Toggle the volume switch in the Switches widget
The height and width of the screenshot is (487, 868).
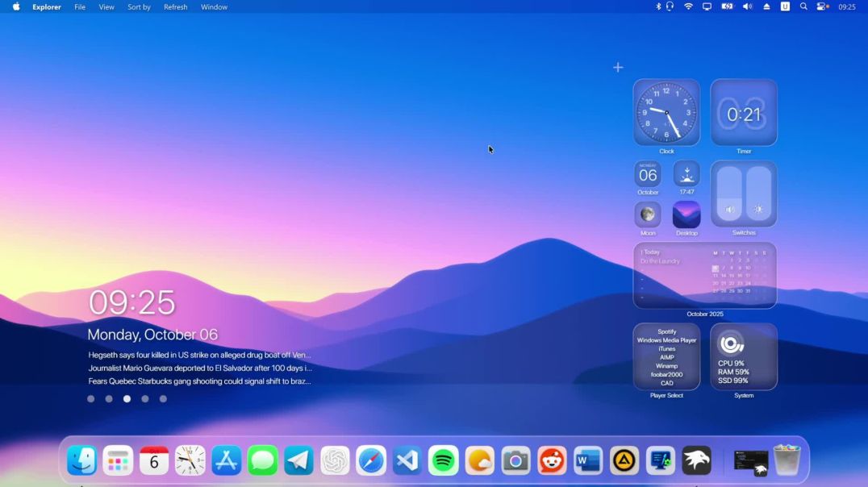click(x=729, y=209)
